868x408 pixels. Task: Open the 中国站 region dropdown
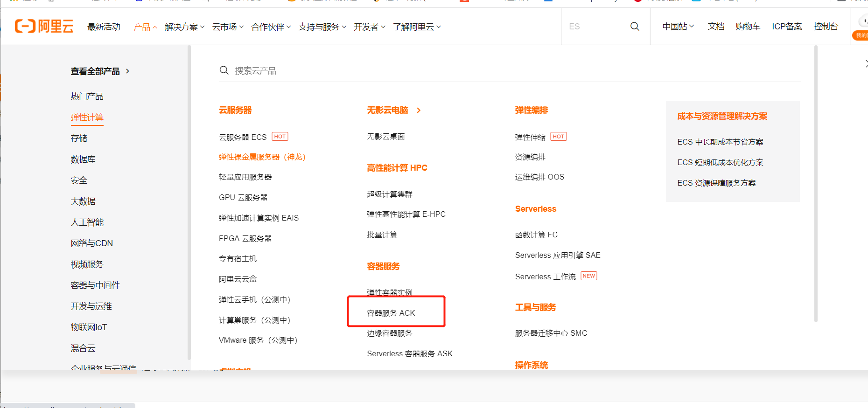click(678, 27)
